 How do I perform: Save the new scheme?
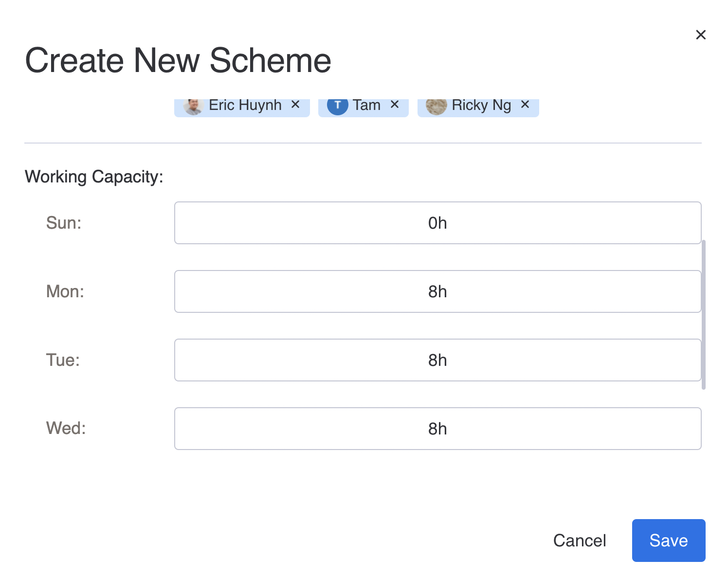pyautogui.click(x=668, y=541)
